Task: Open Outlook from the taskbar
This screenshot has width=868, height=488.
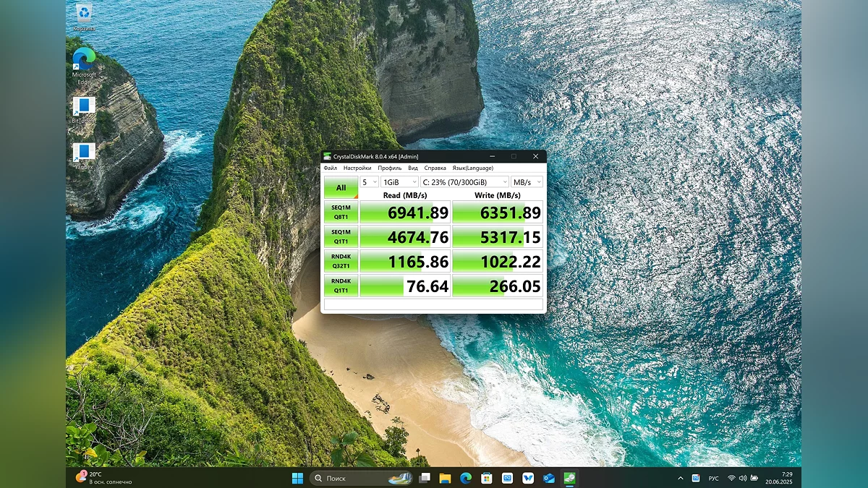Action: 549,478
